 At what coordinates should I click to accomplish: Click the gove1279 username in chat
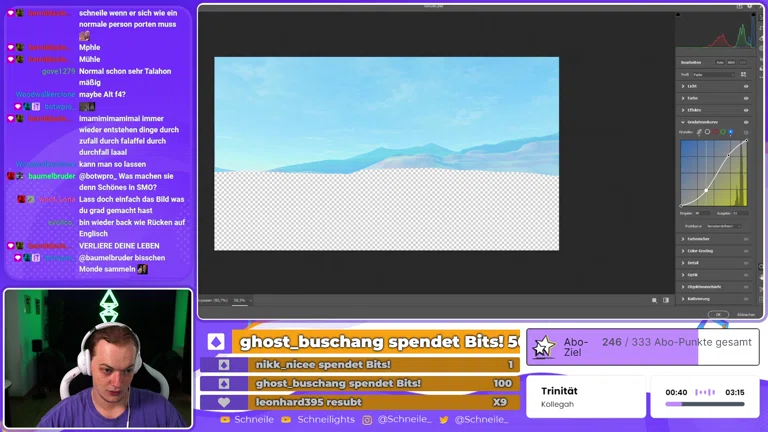coord(58,72)
